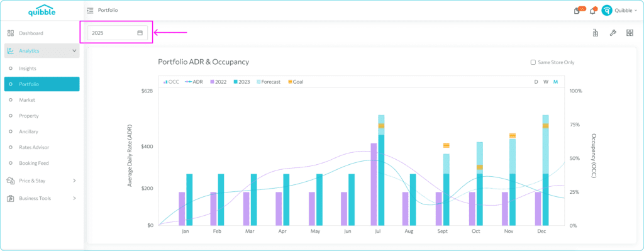
Task: Open the Quibble account dropdown arrow
Action: pyautogui.click(x=636, y=11)
